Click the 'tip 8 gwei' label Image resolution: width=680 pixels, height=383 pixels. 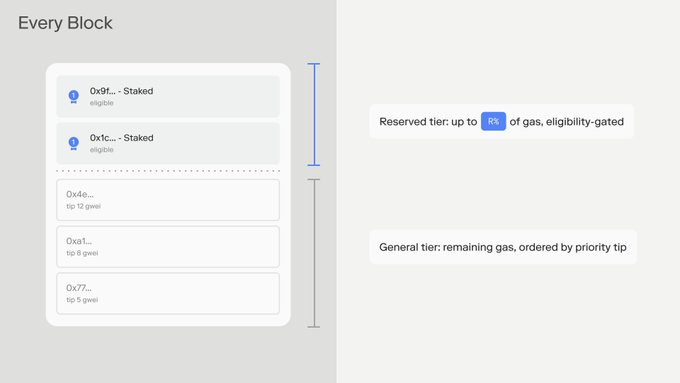tap(82, 253)
